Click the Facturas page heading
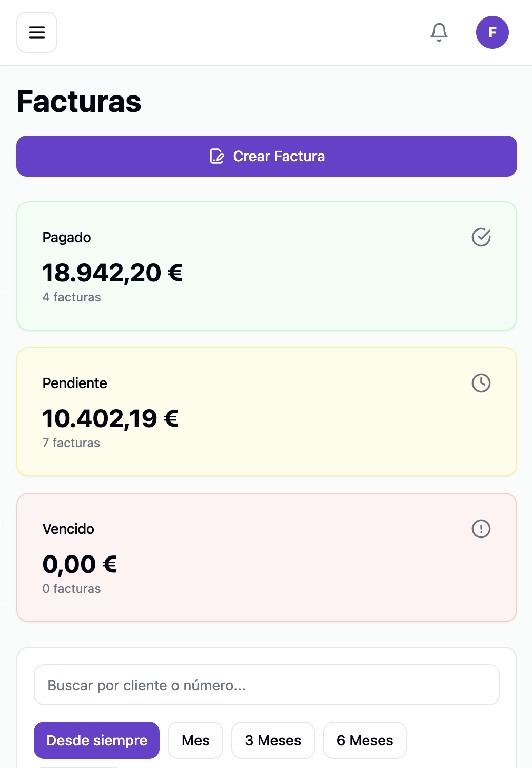This screenshot has height=768, width=532. (79, 102)
